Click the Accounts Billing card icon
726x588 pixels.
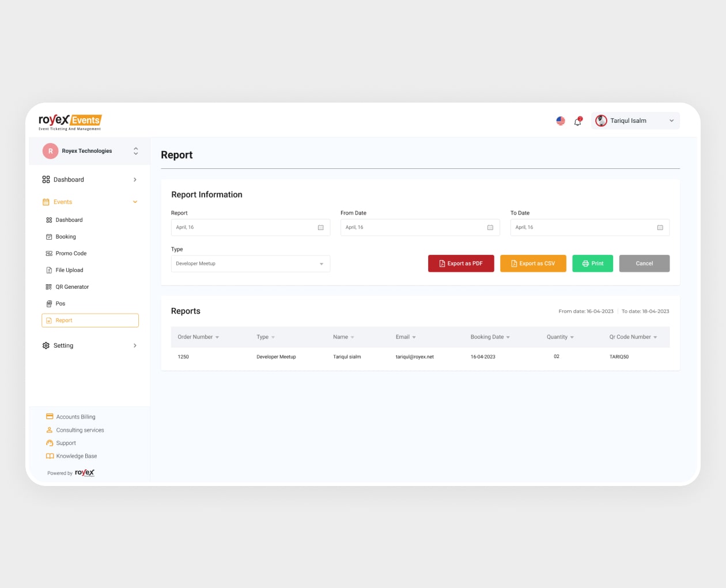tap(50, 417)
